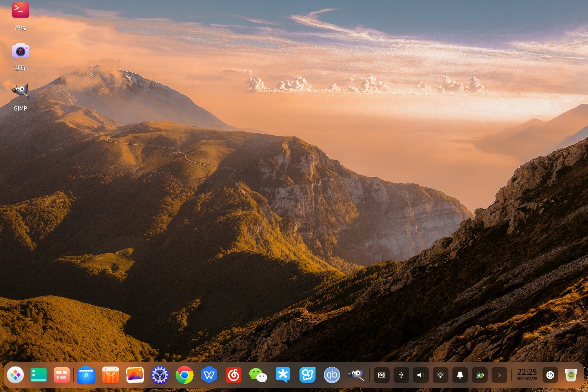Screen dimensions: 588x392
Task: Open the 终端 terminal desktop icon
Action: click(20, 10)
